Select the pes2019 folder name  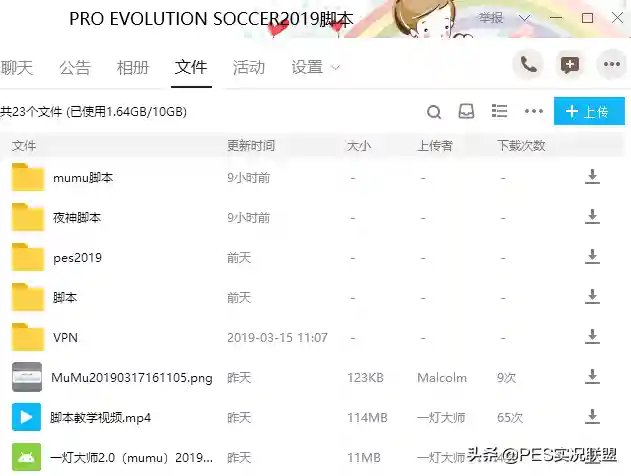tap(77, 258)
